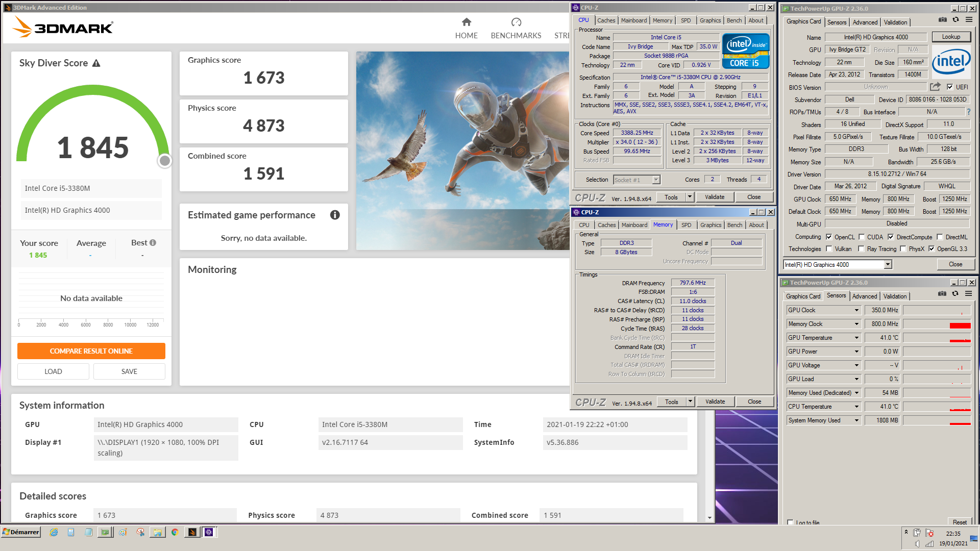Image resolution: width=980 pixels, height=551 pixels.
Task: Open Snipping Tool from taskbar
Action: tap(140, 532)
